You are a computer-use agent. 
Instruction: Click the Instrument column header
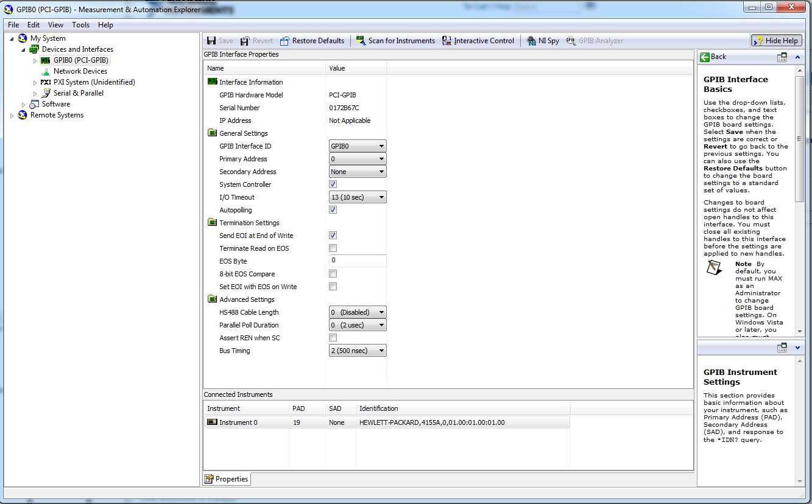[x=247, y=408]
